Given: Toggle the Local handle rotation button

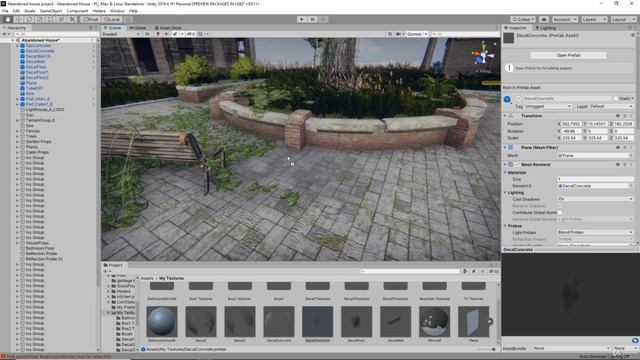Looking at the screenshot, I should tap(111, 19).
